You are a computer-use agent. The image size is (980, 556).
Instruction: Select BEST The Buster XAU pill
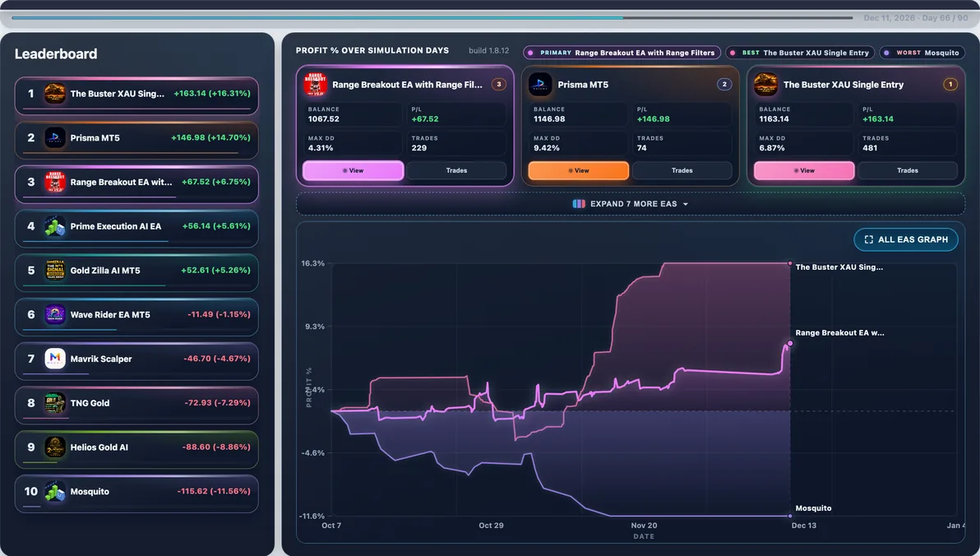(x=800, y=53)
